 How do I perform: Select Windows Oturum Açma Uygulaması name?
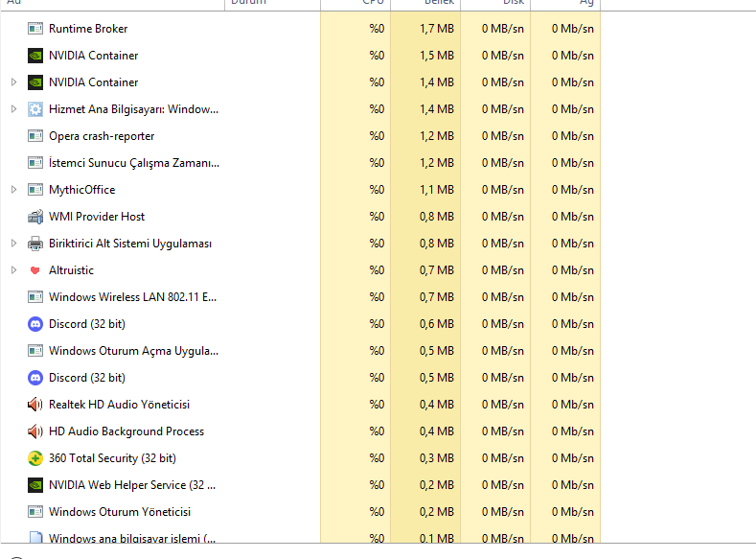(133, 351)
